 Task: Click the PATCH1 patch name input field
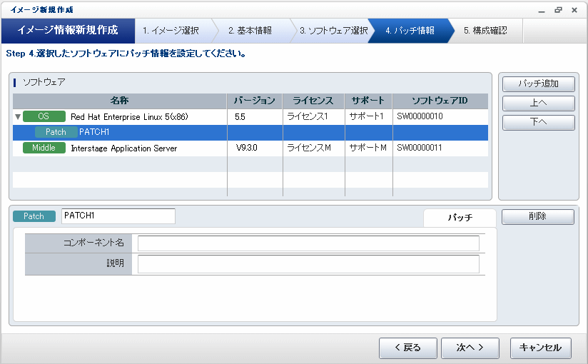(x=118, y=216)
